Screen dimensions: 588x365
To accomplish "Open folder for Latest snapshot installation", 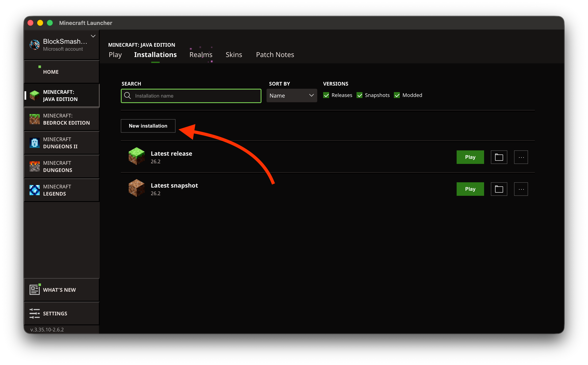I will point(499,189).
